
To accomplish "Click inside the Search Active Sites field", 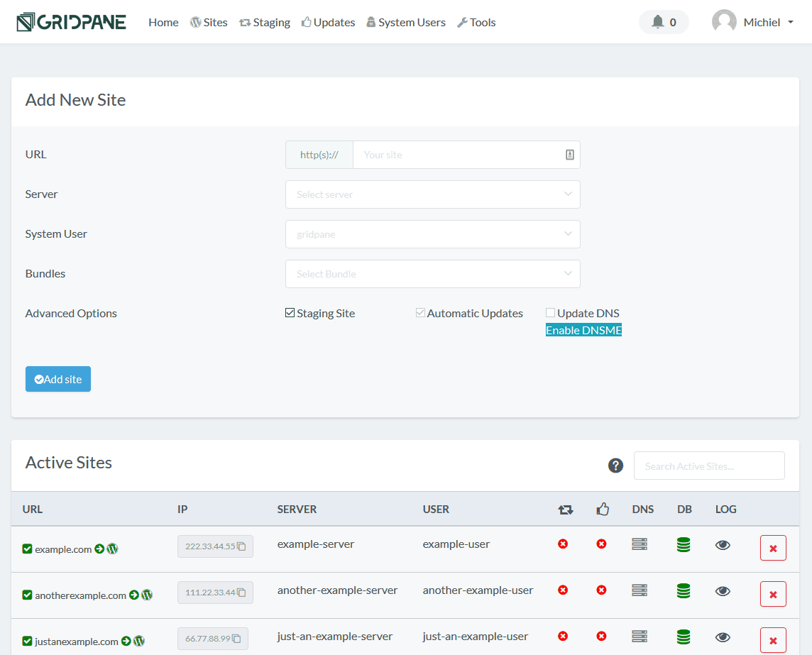I will [708, 466].
